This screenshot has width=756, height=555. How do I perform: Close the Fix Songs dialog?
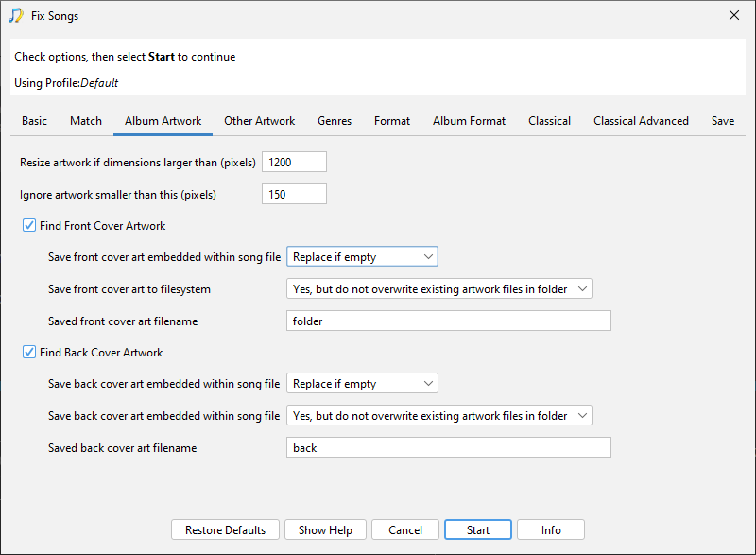coord(734,15)
